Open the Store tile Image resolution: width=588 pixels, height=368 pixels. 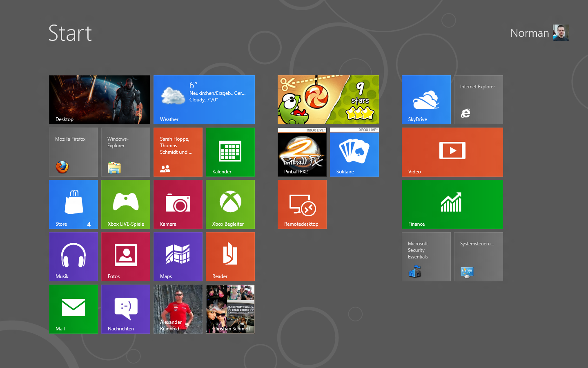click(x=73, y=204)
